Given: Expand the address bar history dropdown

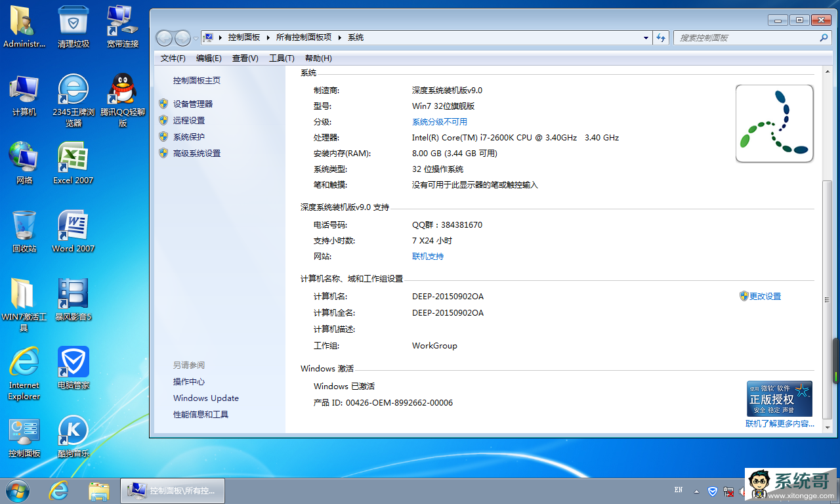Looking at the screenshot, I should [x=646, y=37].
